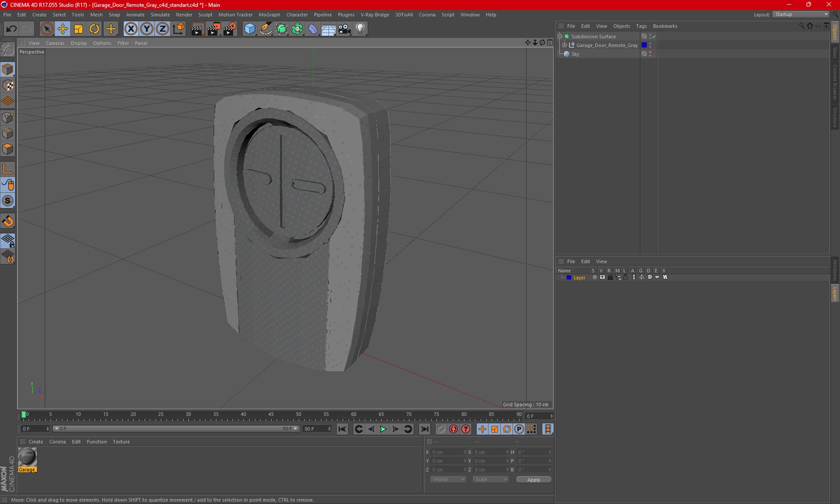Screen dimensions: 840x504
Task: Click the timeline preview range slider
Action: tap(176, 429)
